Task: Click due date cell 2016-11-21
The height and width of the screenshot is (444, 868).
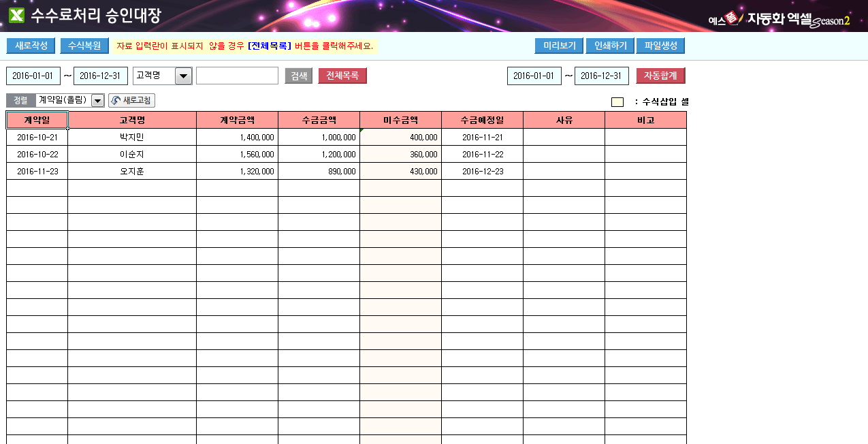Action: (x=483, y=137)
